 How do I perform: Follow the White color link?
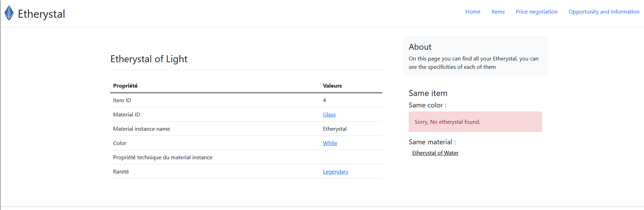(330, 143)
